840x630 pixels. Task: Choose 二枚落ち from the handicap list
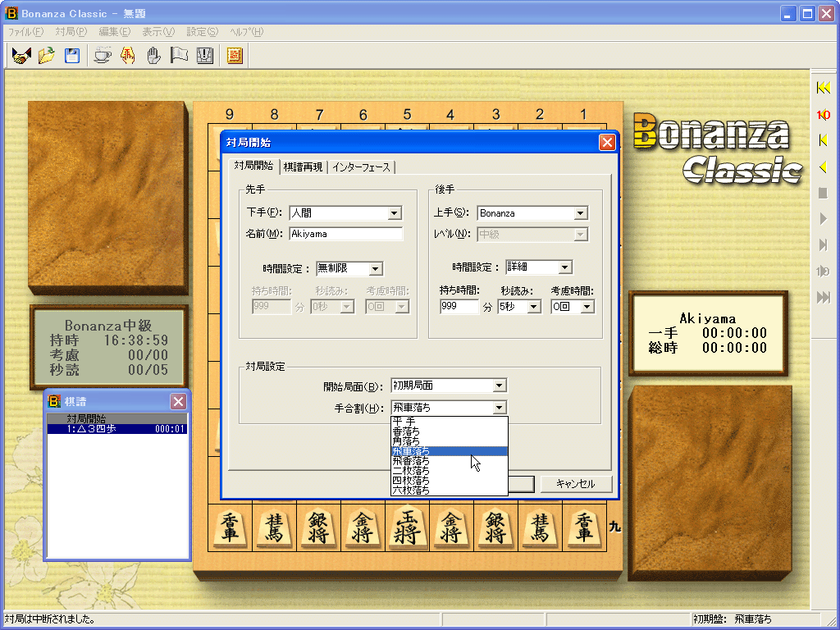pos(449,470)
